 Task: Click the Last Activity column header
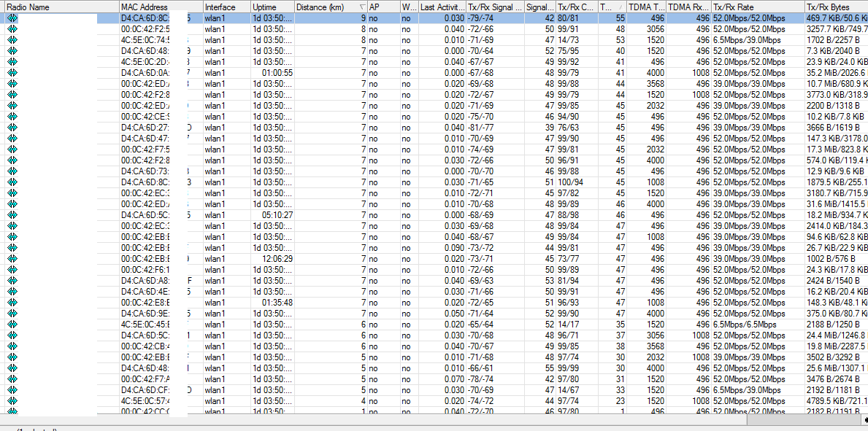coord(437,7)
